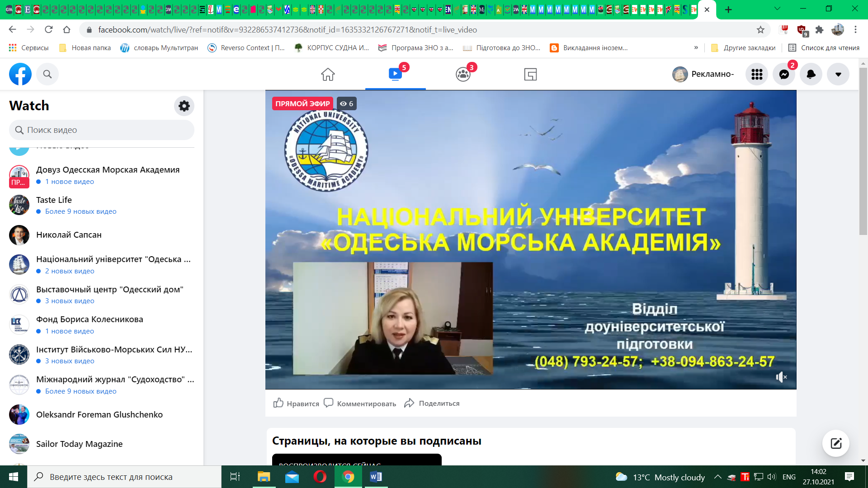
Task: Open Oleksandr Foreman Glushchenko page
Action: pyautogui.click(x=102, y=415)
